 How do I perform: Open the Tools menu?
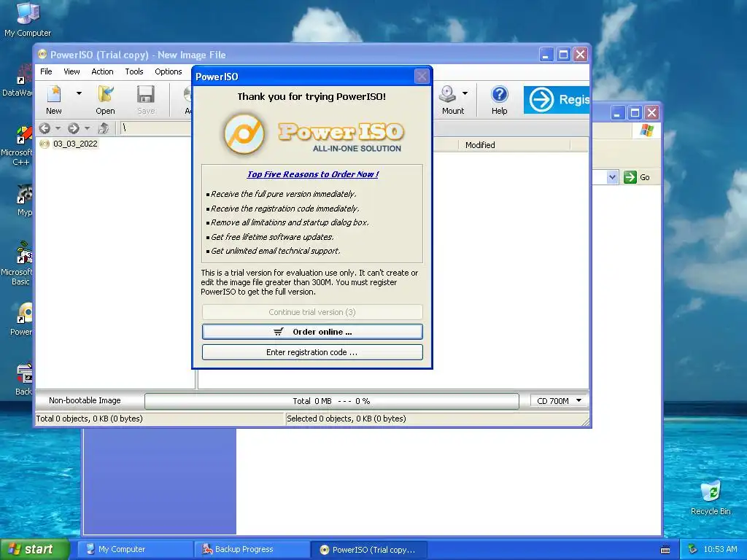[134, 71]
